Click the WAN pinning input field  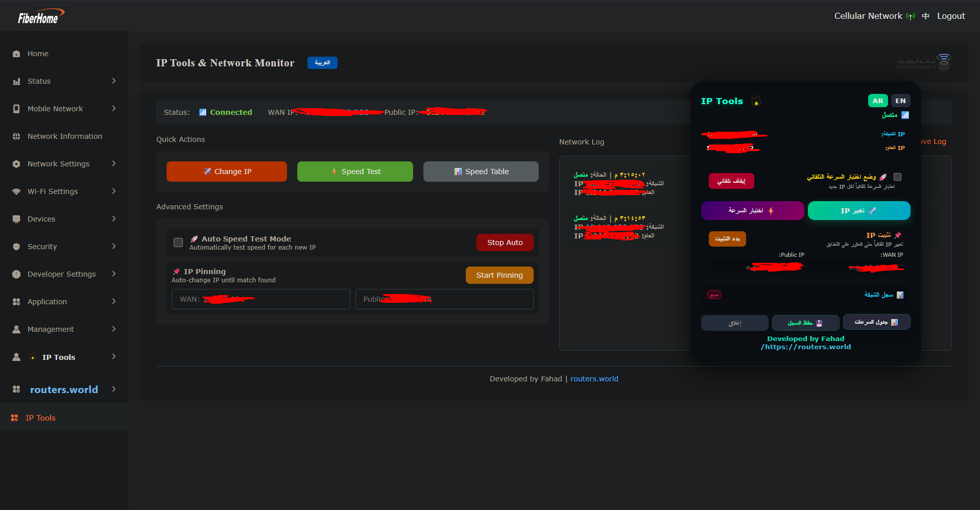pyautogui.click(x=260, y=299)
